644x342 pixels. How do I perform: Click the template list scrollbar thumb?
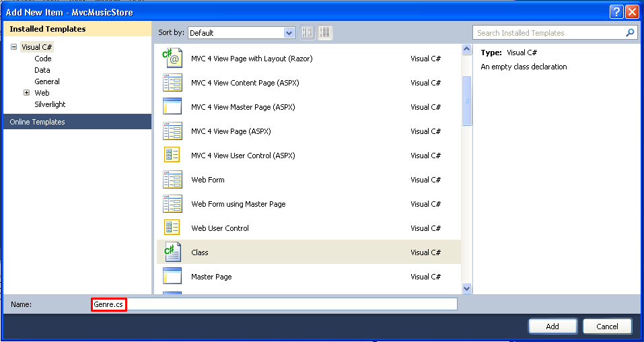coord(466,100)
